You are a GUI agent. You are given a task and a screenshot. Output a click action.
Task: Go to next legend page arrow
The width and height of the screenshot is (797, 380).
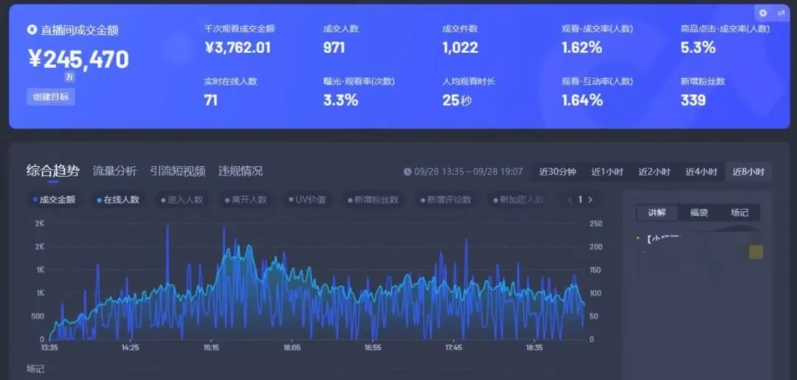(x=590, y=200)
